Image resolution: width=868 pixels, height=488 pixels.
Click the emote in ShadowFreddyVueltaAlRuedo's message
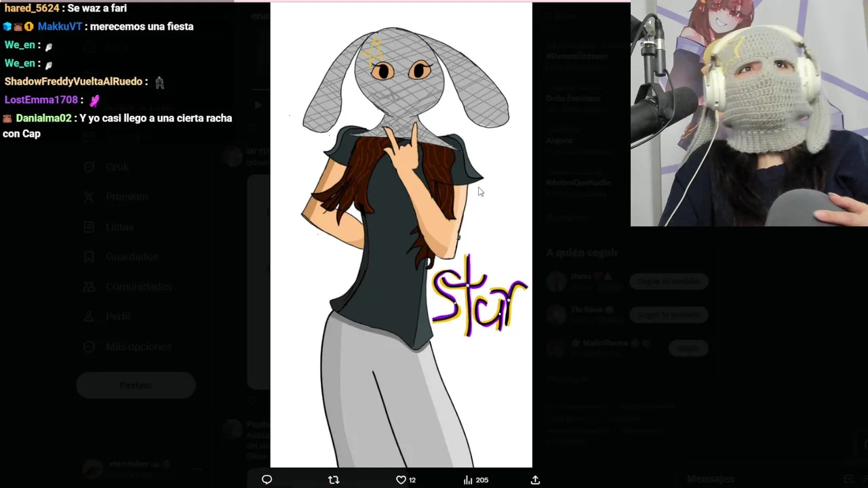coord(159,82)
